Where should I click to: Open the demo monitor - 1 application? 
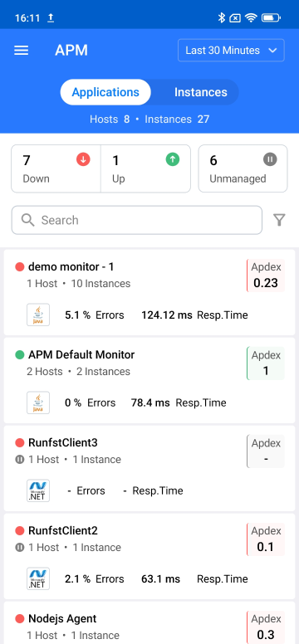pos(149,292)
